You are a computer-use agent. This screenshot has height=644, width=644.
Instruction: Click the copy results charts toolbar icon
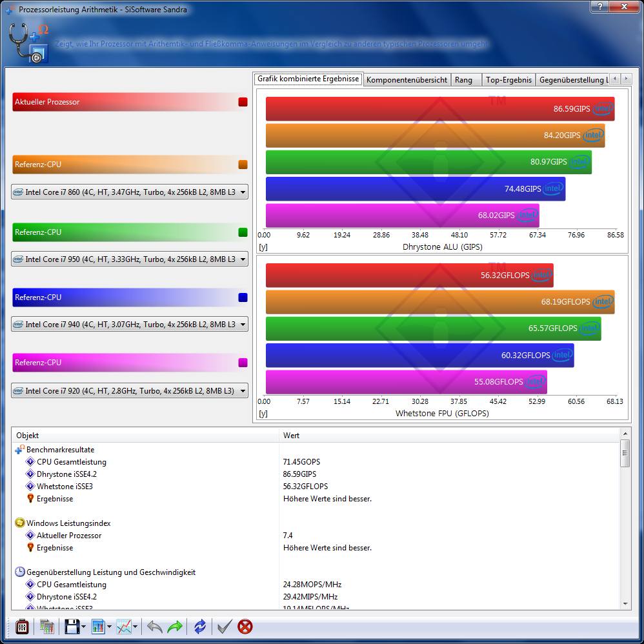pos(47,627)
